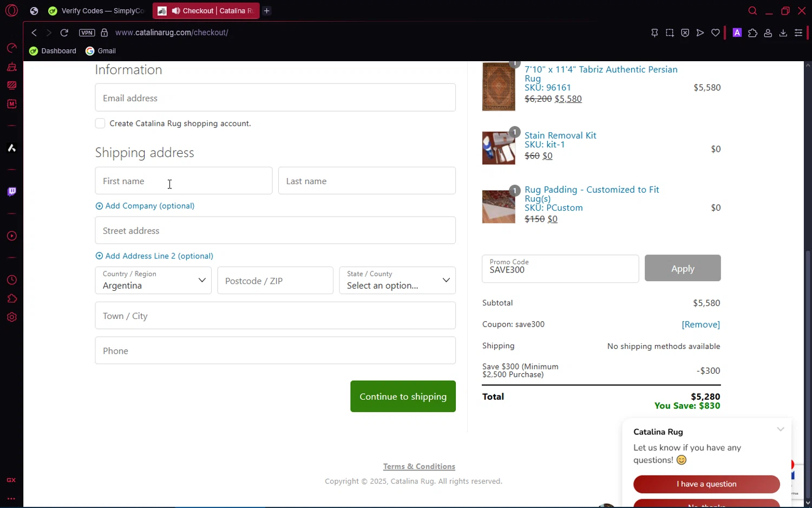The width and height of the screenshot is (812, 508).
Task: Focus the Email address field
Action: pos(275,97)
